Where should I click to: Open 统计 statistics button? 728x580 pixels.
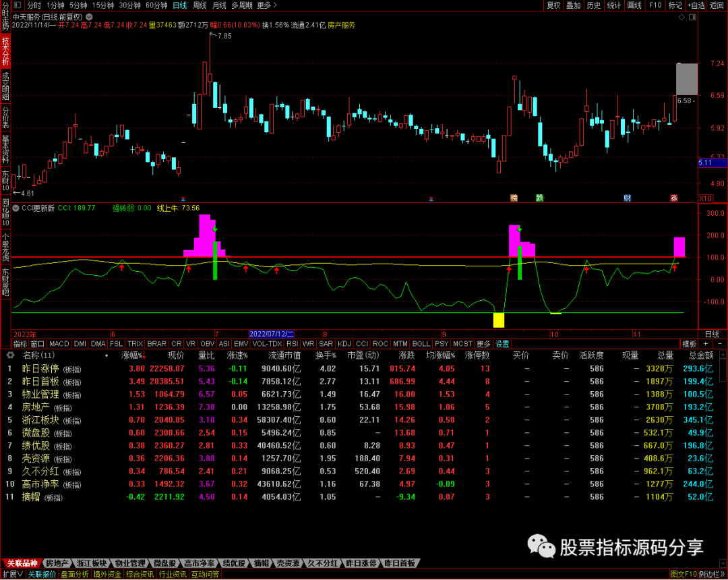(614, 5)
